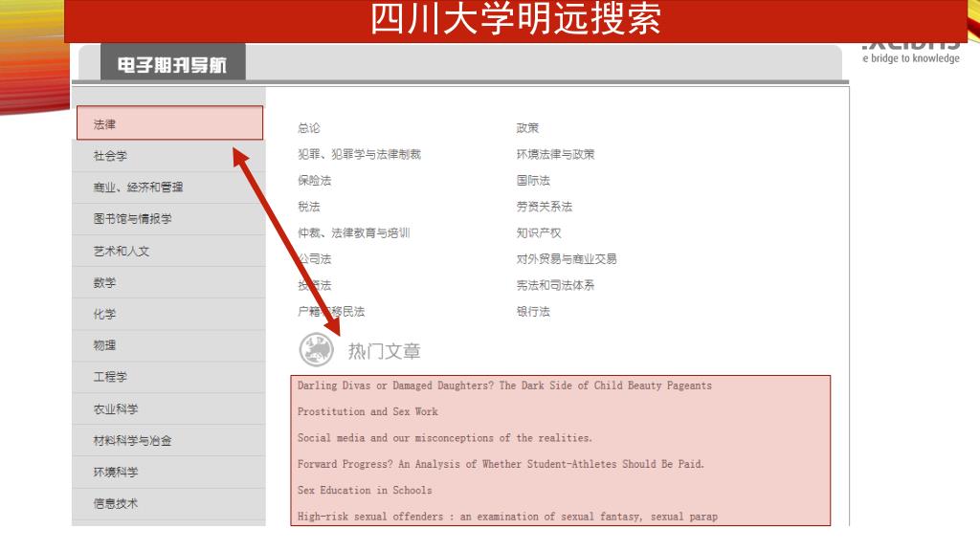Click the 劳资关系法 link
The width and height of the screenshot is (980, 551).
[x=545, y=207]
